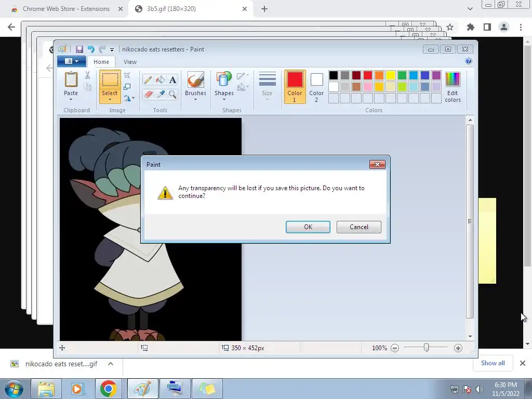Click the bookmark star icon
The width and height of the screenshot is (532, 399).
pyautogui.click(x=450, y=27)
